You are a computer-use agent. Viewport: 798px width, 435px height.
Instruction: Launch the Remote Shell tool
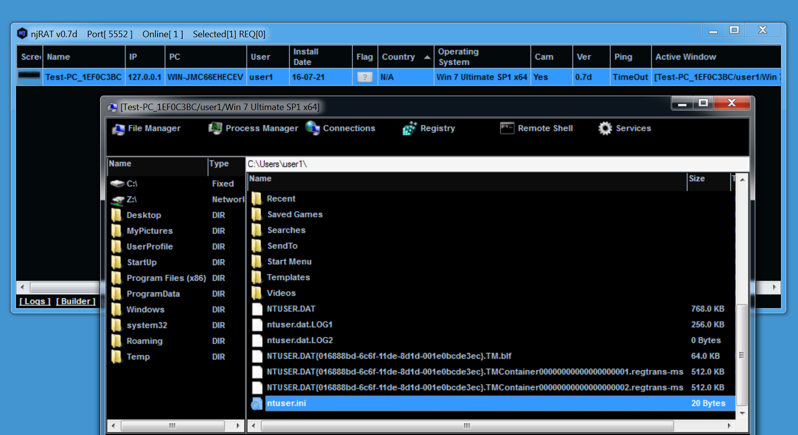[x=536, y=129]
